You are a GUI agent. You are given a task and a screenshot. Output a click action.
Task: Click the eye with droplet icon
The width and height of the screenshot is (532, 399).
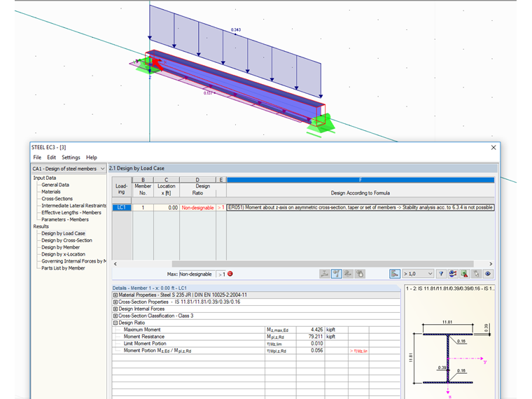[360, 274]
